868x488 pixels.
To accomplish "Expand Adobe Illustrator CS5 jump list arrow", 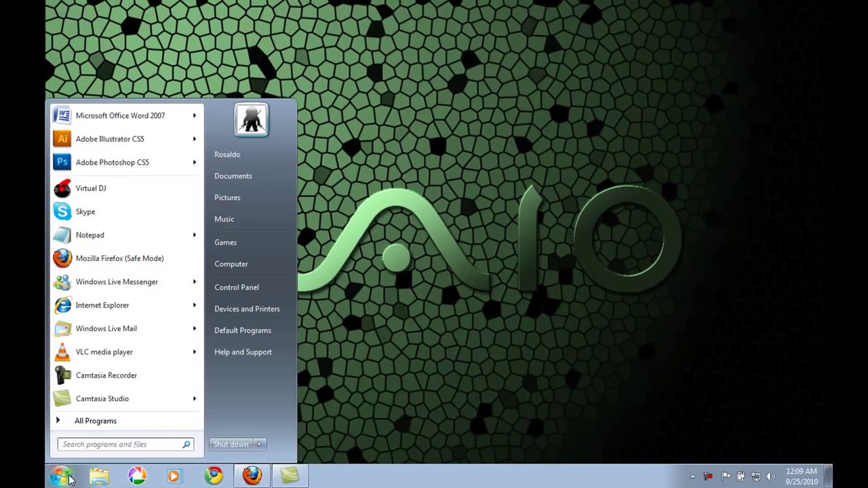I will pos(194,139).
